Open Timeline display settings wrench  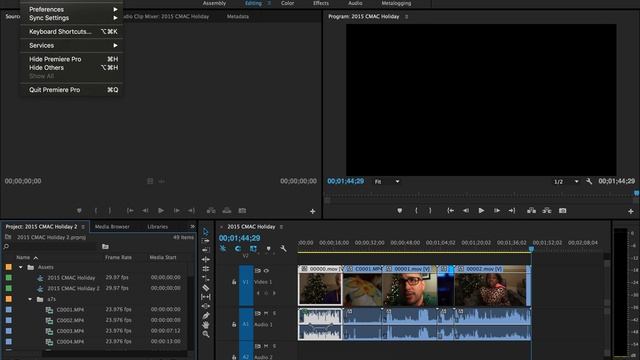point(283,248)
